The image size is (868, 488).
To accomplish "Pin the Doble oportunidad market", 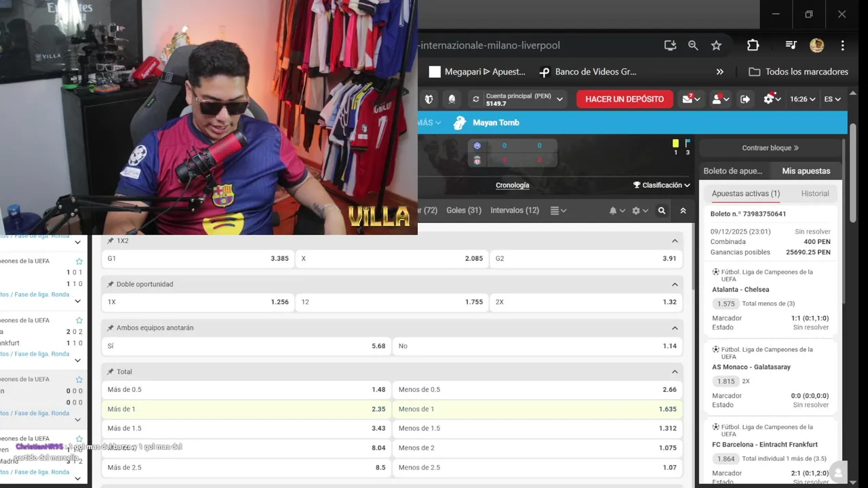I will point(111,285).
